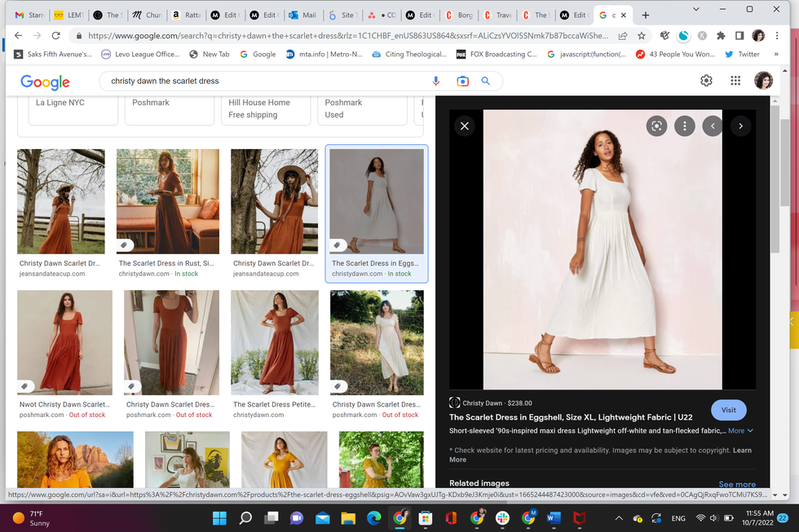Open the tab search dropdown arrow
The width and height of the screenshot is (799, 532).
(x=696, y=9)
